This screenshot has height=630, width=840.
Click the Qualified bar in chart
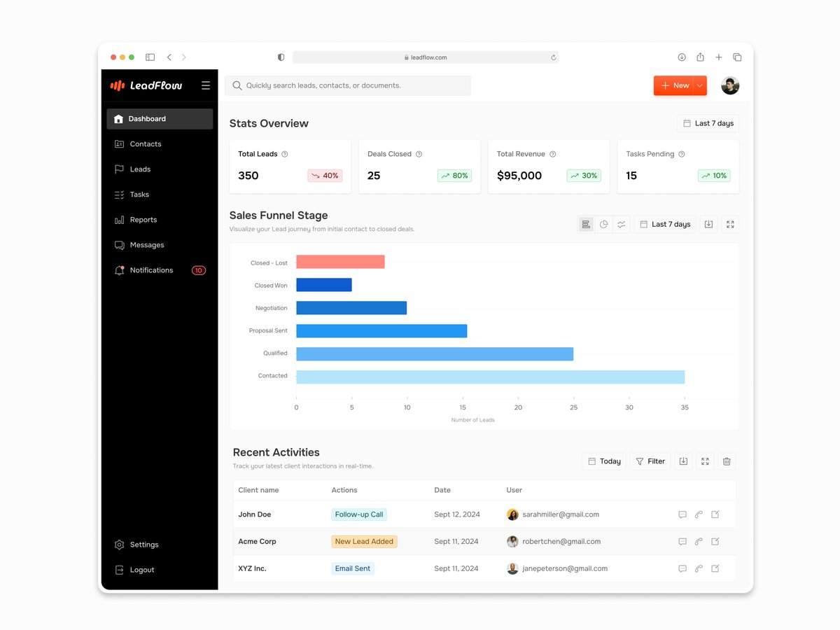coord(435,354)
